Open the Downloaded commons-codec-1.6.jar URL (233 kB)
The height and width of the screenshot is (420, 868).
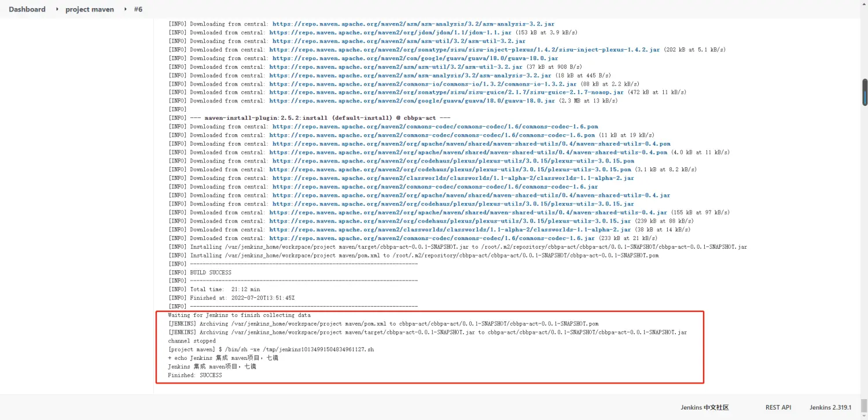point(432,238)
